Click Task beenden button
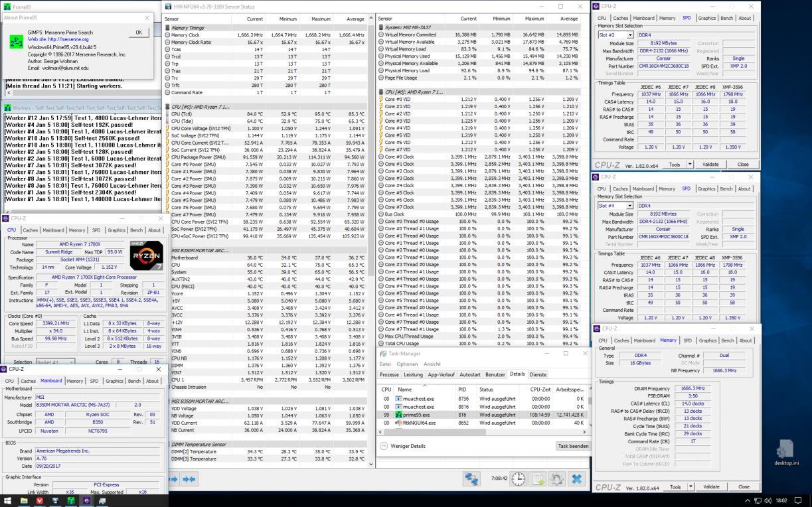Screen dimensions: 812x507 (x=572, y=446)
